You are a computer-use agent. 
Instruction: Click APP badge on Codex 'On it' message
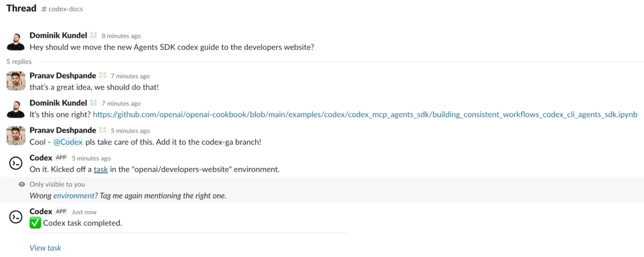[x=61, y=158]
